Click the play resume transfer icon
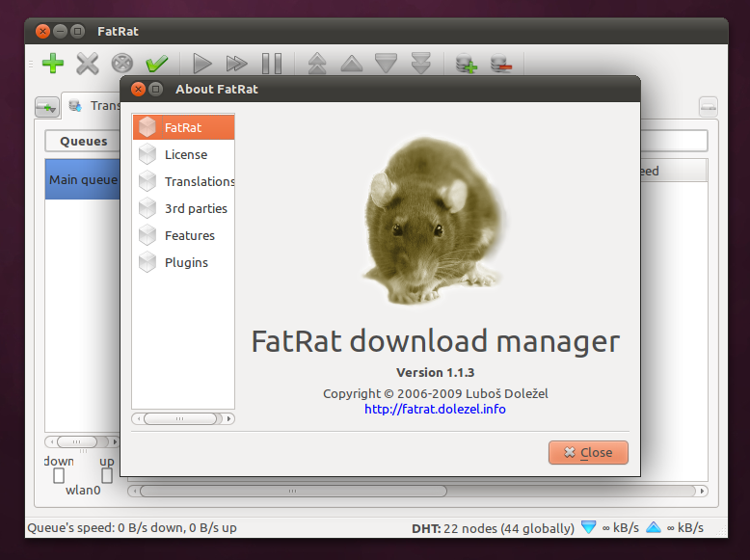Image resolution: width=750 pixels, height=560 pixels. [x=202, y=63]
